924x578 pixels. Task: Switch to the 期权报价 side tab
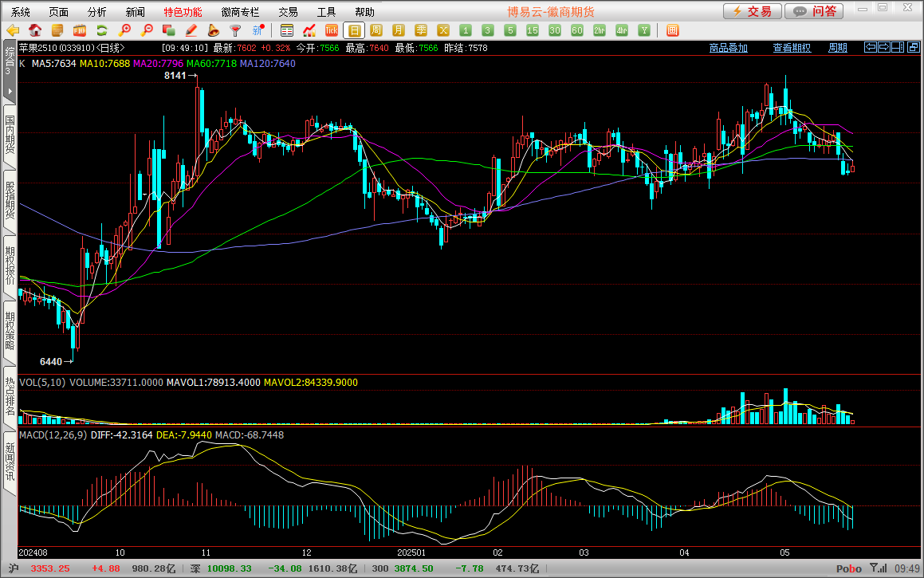(10, 266)
